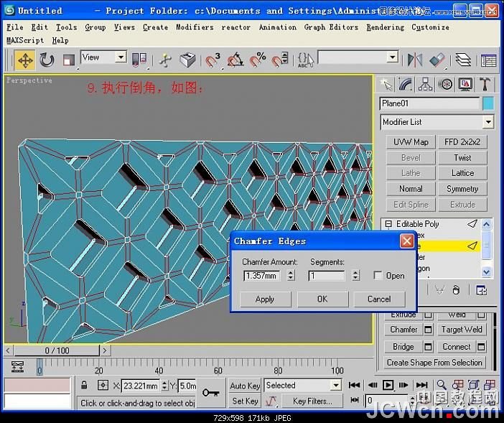The width and height of the screenshot is (504, 423).
Task: Open the Rendering menu
Action: coord(385,27)
